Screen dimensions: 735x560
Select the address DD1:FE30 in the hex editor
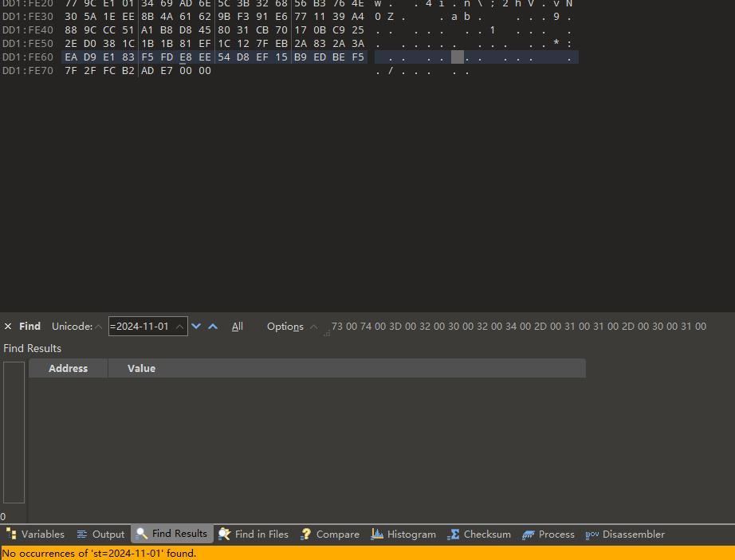pyautogui.click(x=28, y=17)
